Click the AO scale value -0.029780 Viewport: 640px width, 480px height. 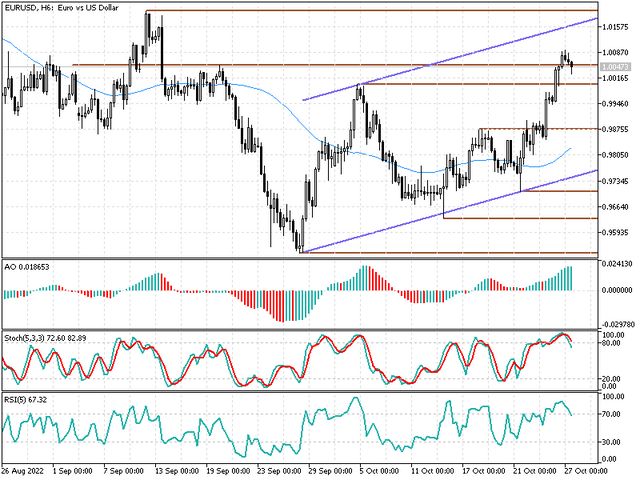tap(618, 324)
